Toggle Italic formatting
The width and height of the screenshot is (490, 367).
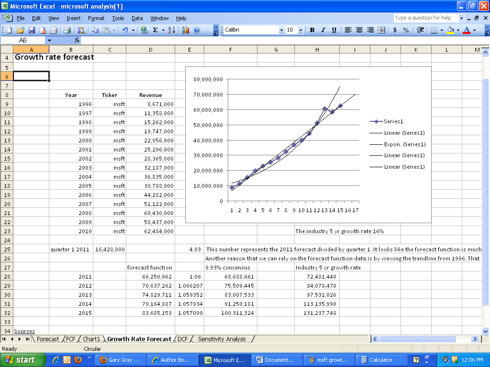[x=323, y=30]
